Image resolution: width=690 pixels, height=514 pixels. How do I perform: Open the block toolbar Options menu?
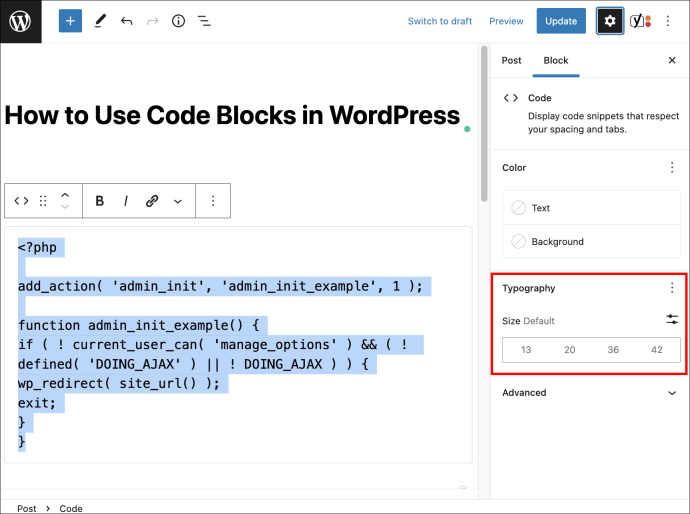click(213, 201)
